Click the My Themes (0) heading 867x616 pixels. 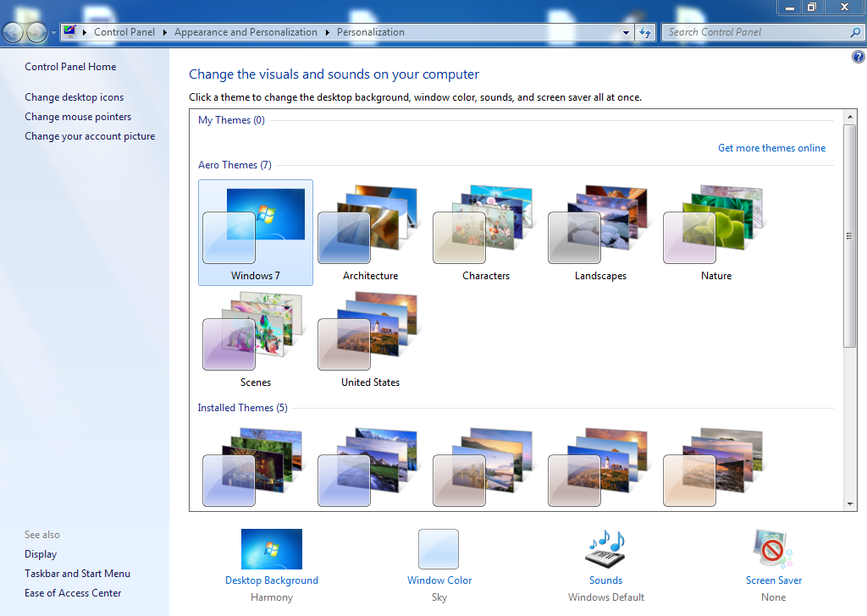(231, 120)
